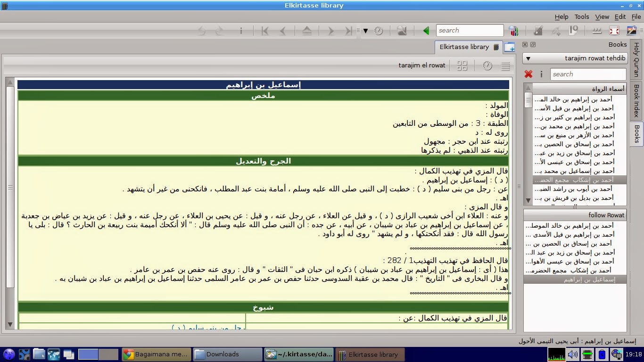Open the Edit menu
The width and height of the screenshot is (644, 362).
click(620, 16)
